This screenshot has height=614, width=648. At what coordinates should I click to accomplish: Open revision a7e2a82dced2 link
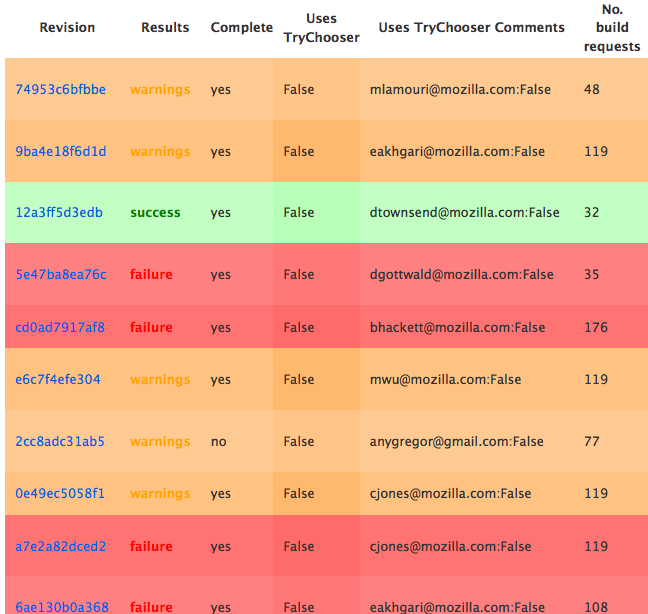point(61,546)
